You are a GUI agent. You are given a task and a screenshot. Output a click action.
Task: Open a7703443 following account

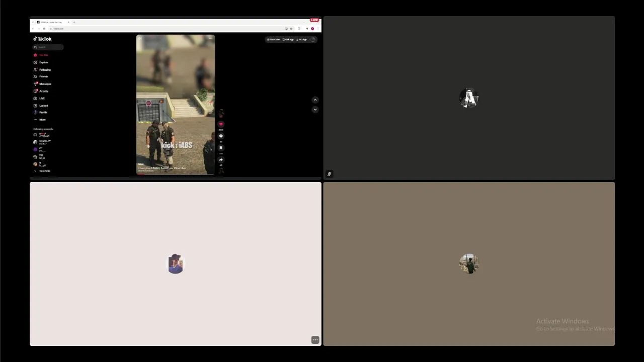(x=42, y=135)
